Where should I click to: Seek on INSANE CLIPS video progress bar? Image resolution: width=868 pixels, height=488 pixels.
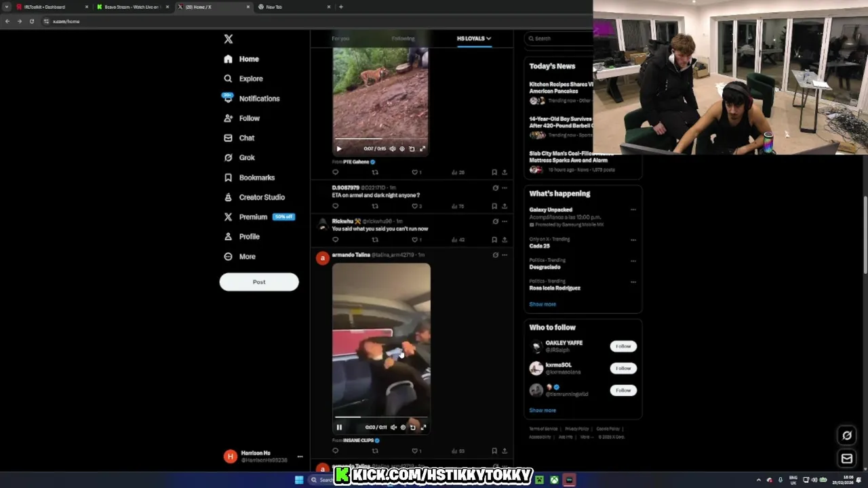click(381, 418)
